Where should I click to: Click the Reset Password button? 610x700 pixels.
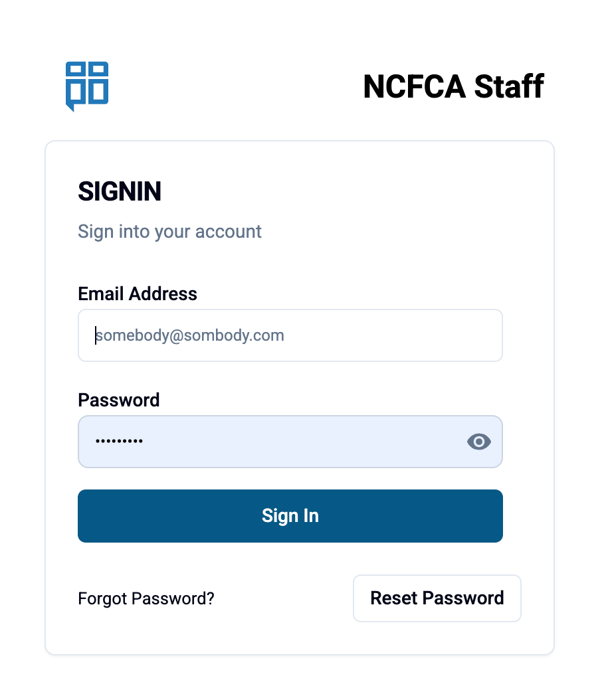pos(437,598)
